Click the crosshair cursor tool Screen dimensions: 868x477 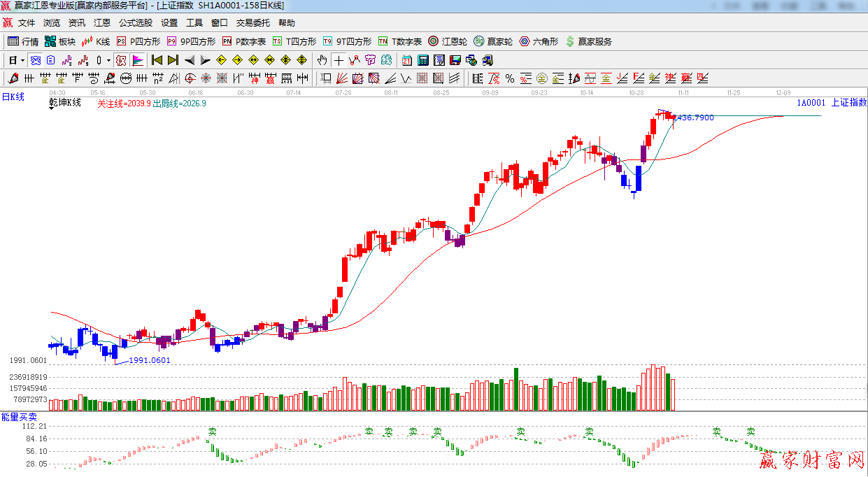tap(339, 60)
